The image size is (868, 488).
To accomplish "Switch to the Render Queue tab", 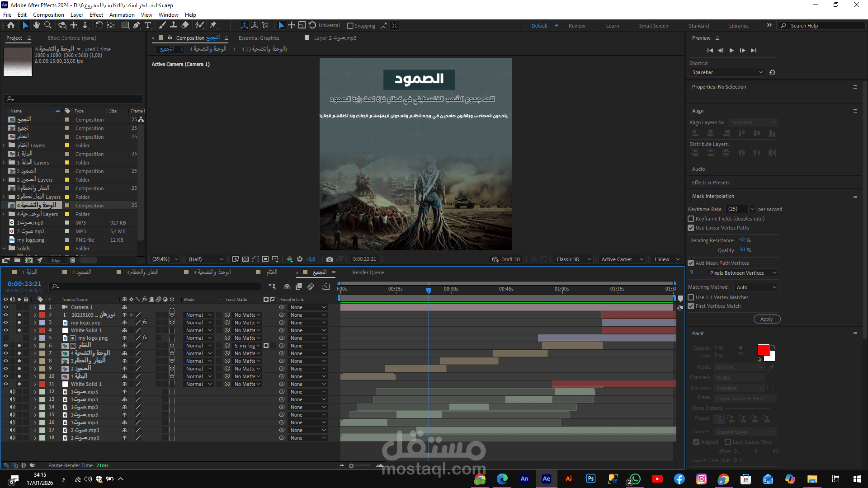I will tap(368, 272).
